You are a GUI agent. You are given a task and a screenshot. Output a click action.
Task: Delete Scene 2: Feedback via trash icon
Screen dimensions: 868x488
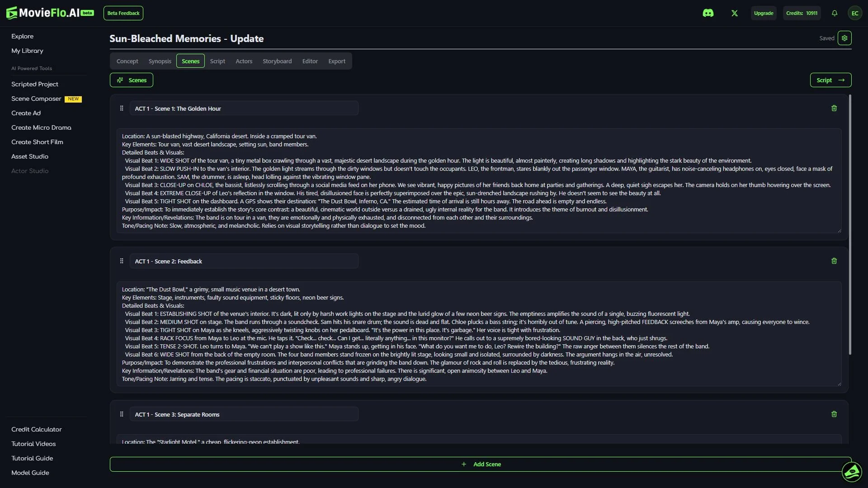(x=834, y=261)
